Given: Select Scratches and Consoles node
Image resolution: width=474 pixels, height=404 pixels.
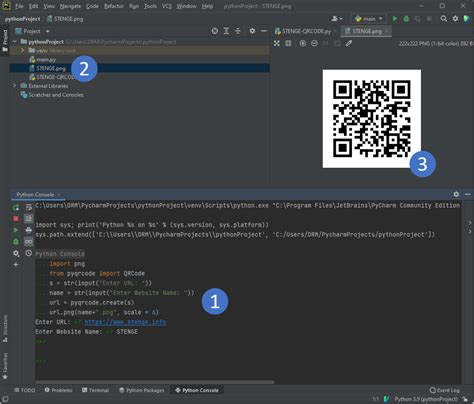Looking at the screenshot, I should point(52,95).
